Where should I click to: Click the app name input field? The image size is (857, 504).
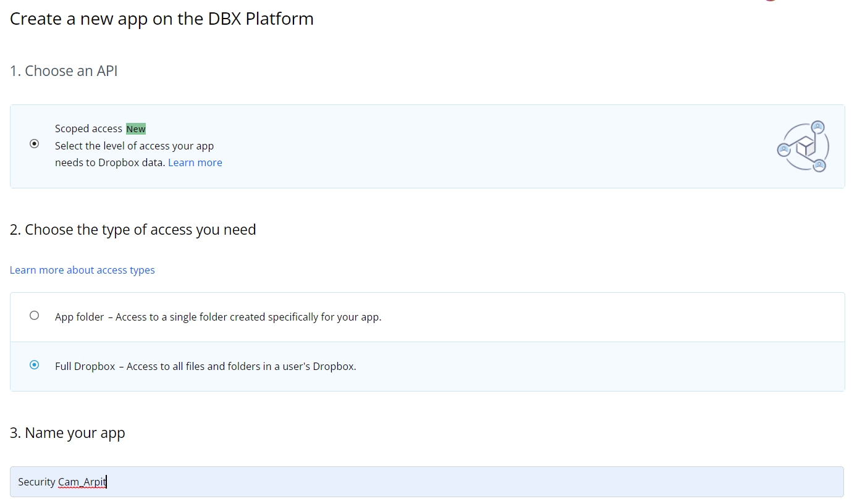coord(427,482)
